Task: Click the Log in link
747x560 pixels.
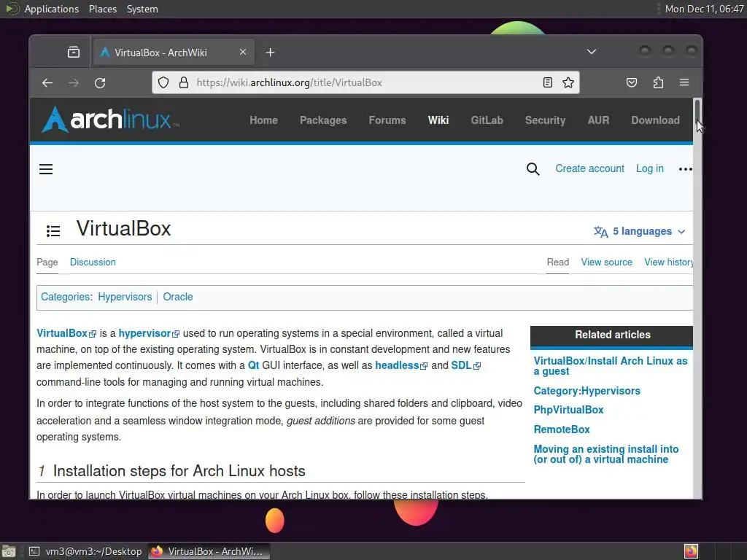Action: 650,168
